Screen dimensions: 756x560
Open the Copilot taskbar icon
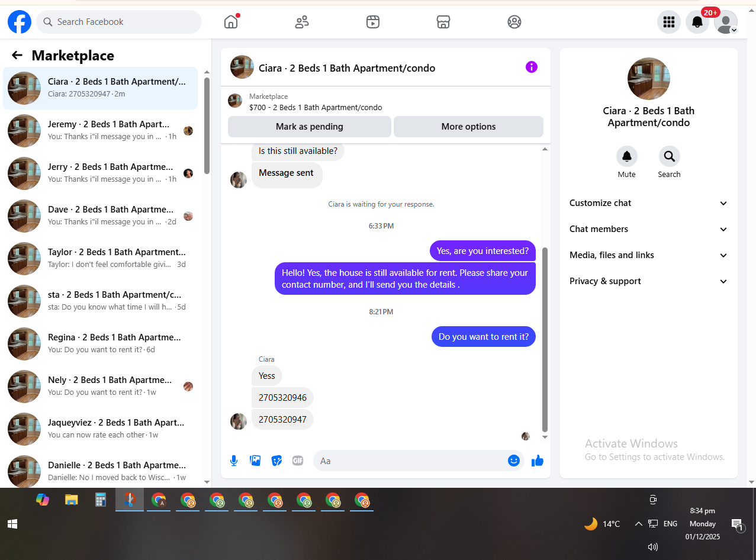click(x=43, y=500)
